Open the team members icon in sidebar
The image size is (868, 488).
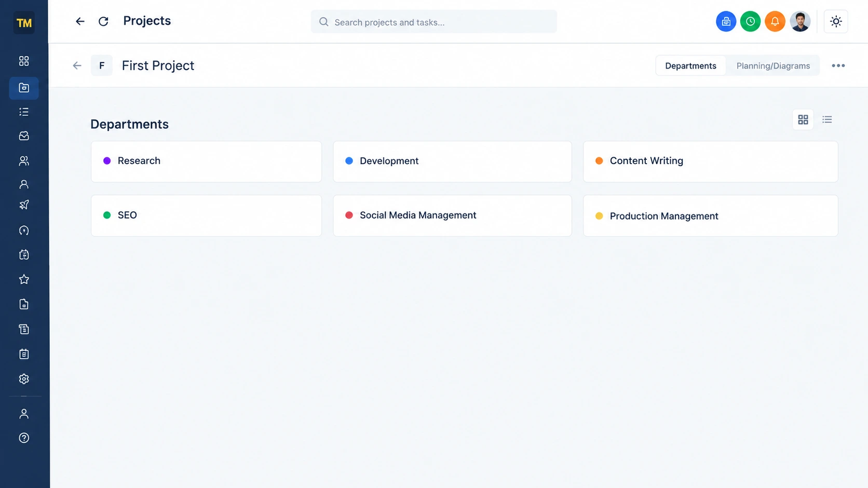[x=24, y=161]
